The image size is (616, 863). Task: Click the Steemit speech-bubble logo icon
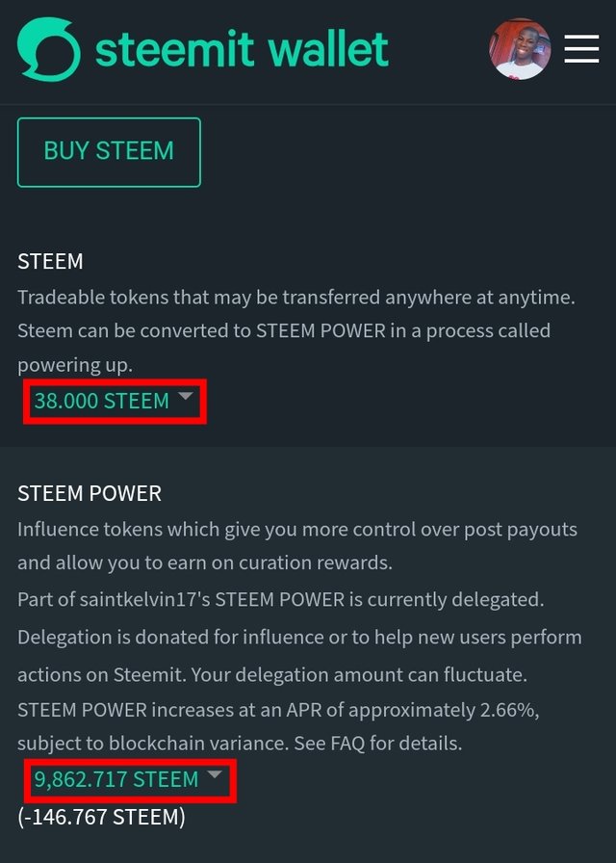click(48, 49)
